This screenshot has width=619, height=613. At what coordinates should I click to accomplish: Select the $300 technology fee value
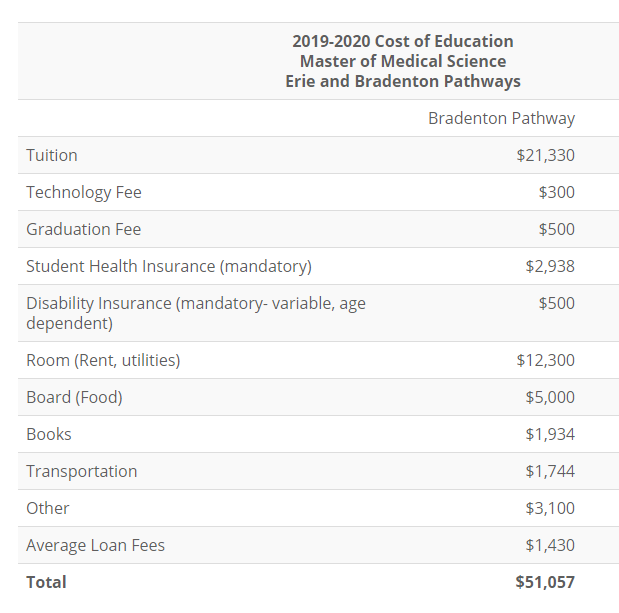556,192
